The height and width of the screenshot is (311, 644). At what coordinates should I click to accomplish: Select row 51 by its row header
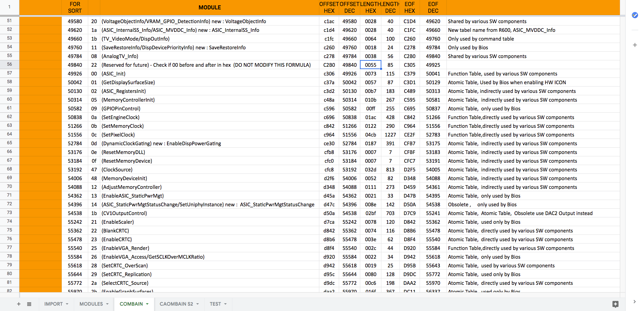[9, 21]
